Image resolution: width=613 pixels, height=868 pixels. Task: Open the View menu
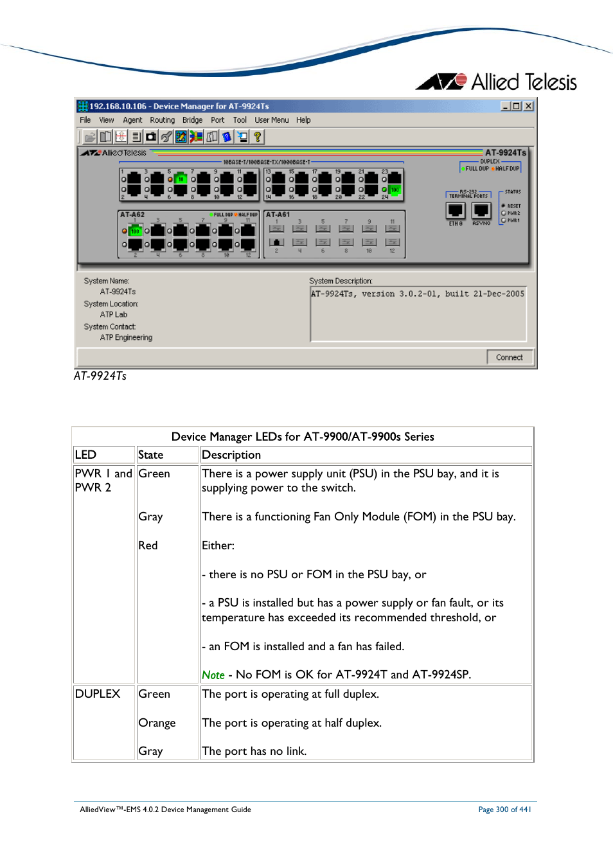(107, 120)
